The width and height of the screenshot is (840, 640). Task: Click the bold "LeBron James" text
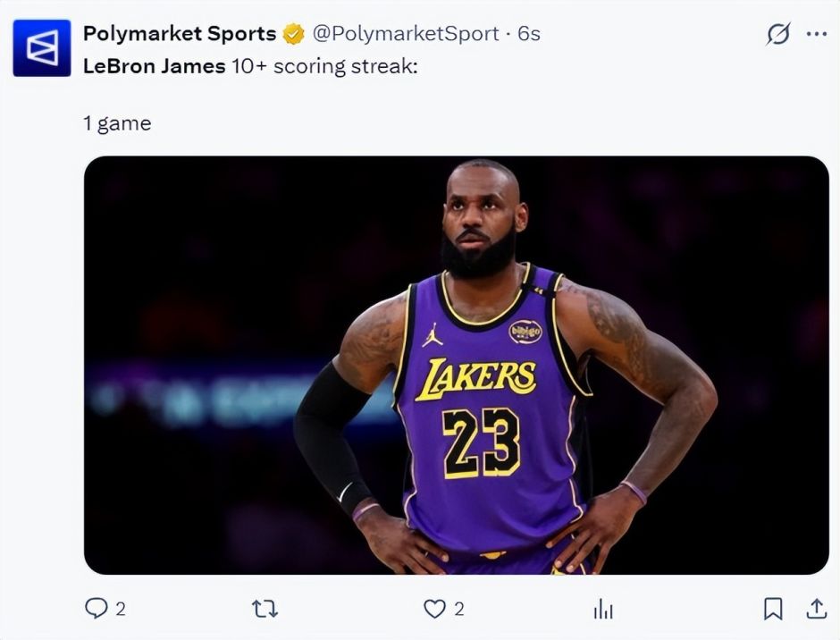point(154,66)
